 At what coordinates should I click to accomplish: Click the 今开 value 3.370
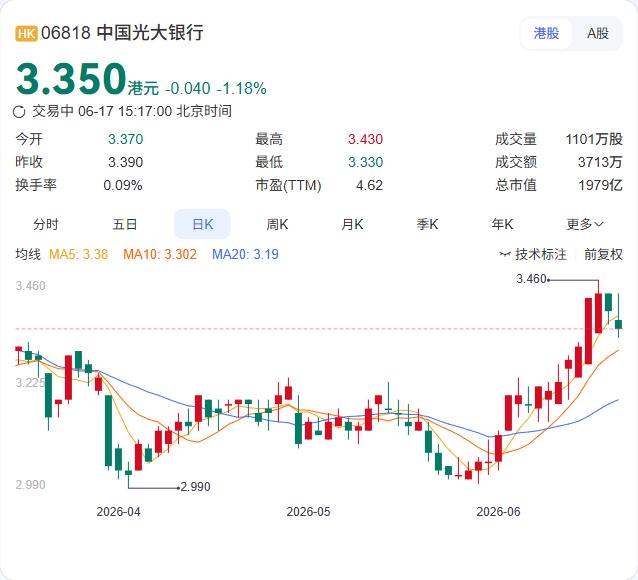pyautogui.click(x=125, y=139)
